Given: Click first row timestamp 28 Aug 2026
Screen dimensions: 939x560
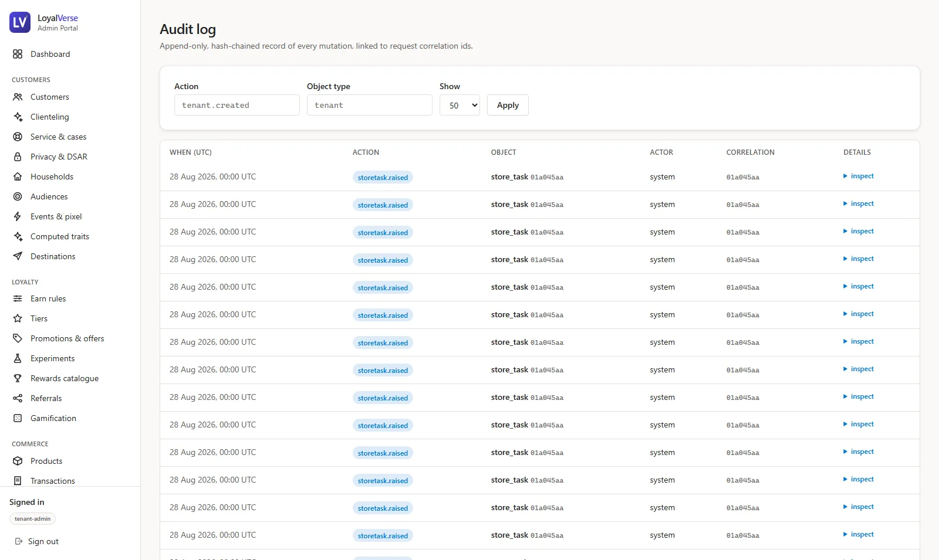Looking at the screenshot, I should (x=212, y=177).
